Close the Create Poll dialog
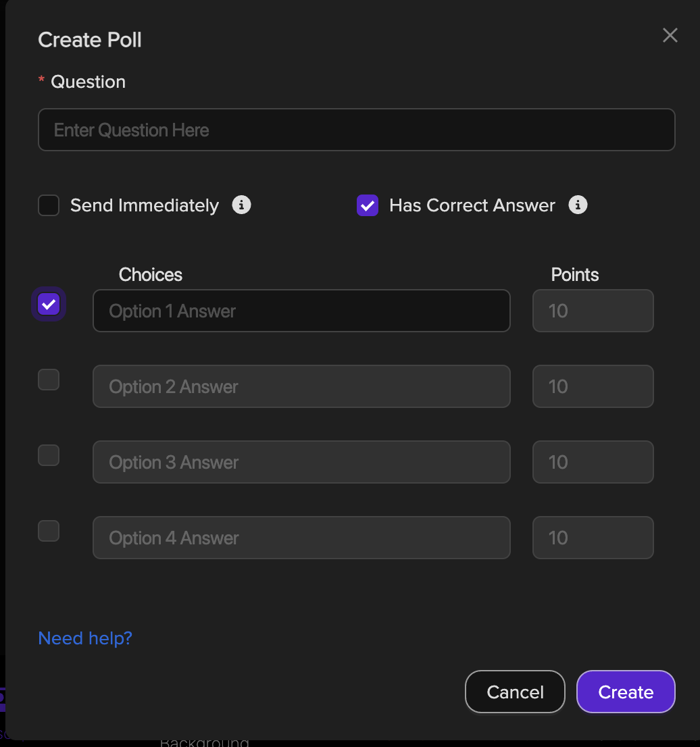The height and width of the screenshot is (747, 700). (670, 35)
